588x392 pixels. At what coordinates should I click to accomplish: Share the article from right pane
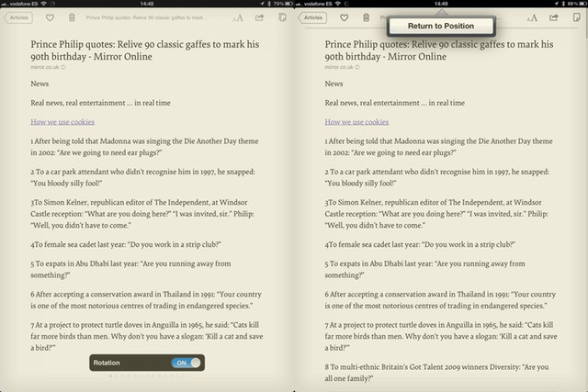click(554, 17)
